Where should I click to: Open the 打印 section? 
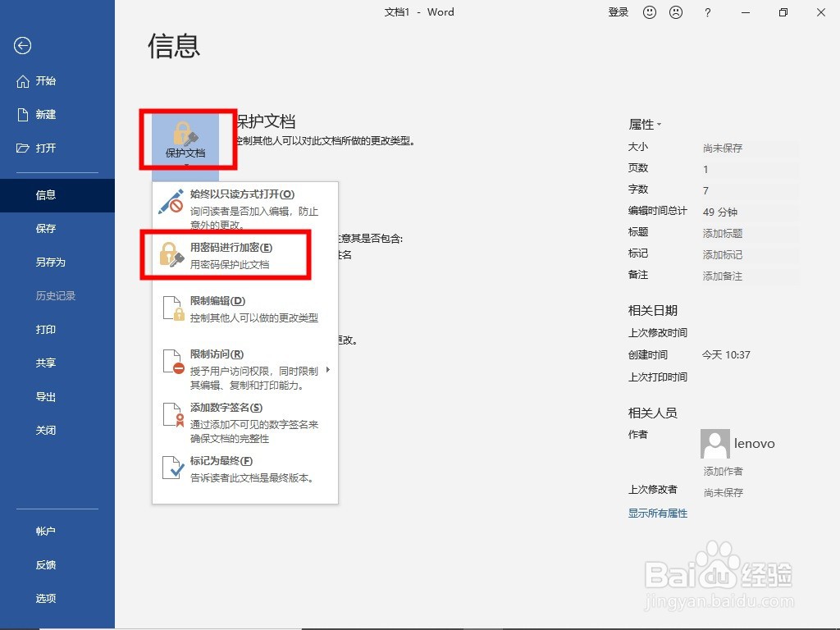tap(45, 329)
